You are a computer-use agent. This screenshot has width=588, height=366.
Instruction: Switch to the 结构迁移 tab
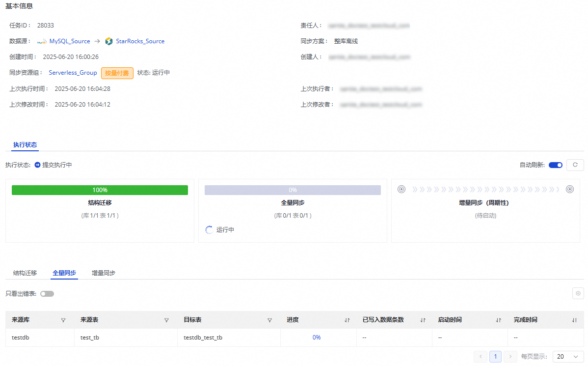25,273
